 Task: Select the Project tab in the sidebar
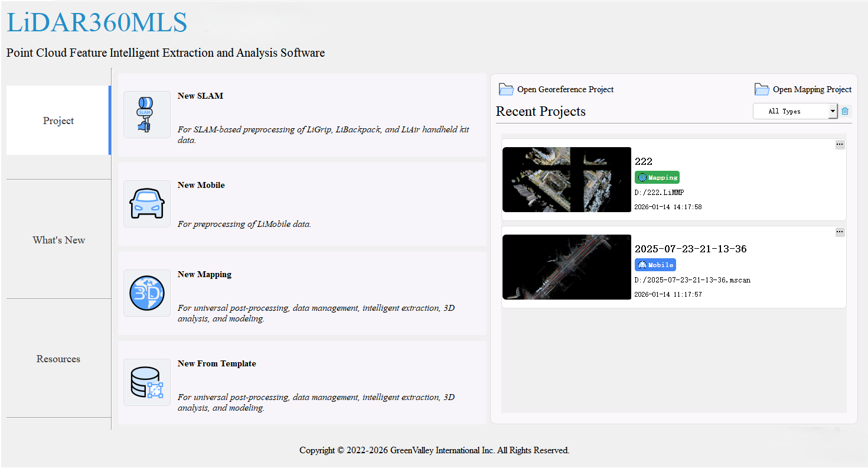pos(58,121)
